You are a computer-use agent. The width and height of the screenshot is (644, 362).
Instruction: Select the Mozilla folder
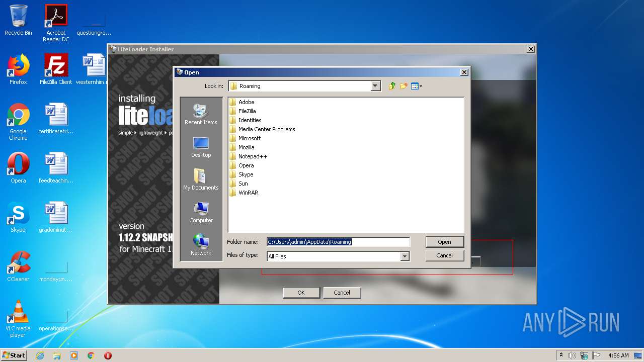click(x=242, y=147)
